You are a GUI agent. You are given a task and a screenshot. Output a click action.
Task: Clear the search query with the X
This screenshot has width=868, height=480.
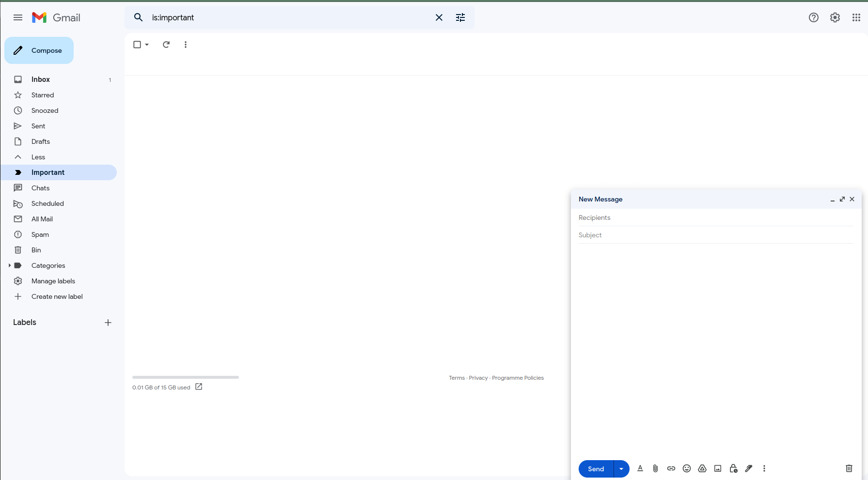(439, 17)
